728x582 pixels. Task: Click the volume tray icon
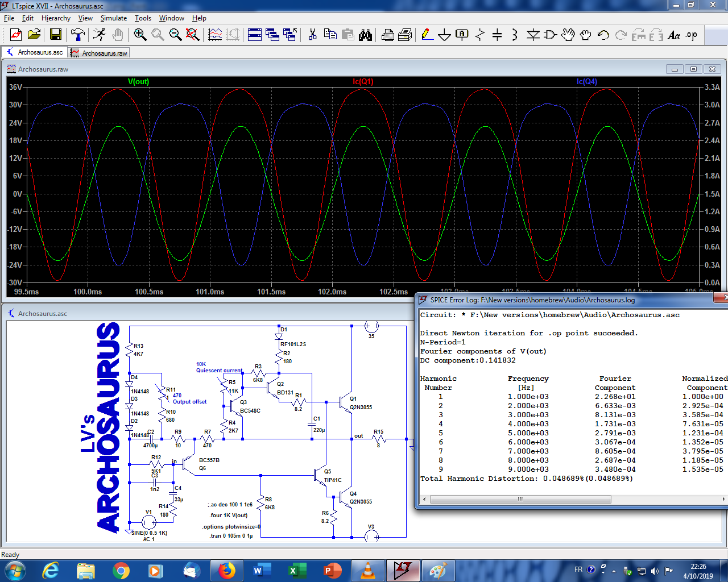[655, 571]
